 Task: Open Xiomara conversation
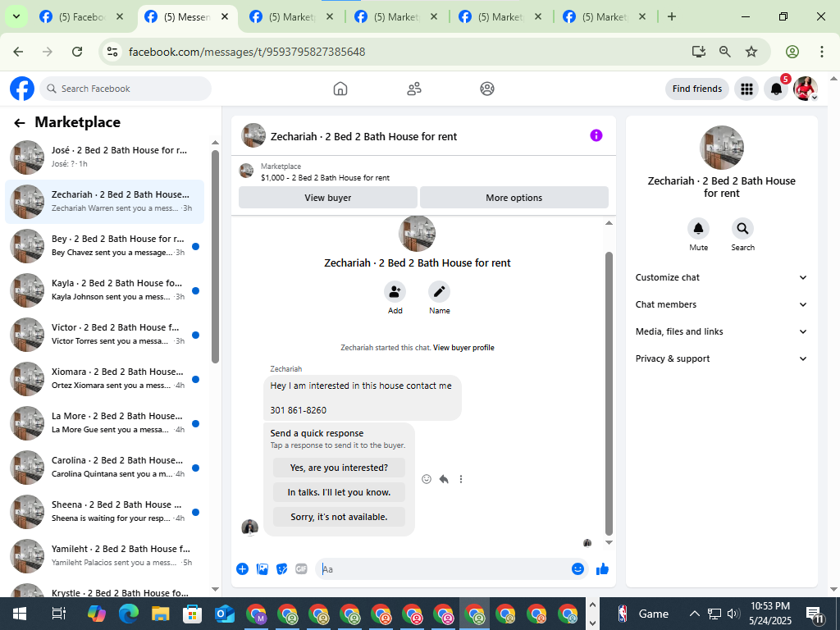coord(105,379)
